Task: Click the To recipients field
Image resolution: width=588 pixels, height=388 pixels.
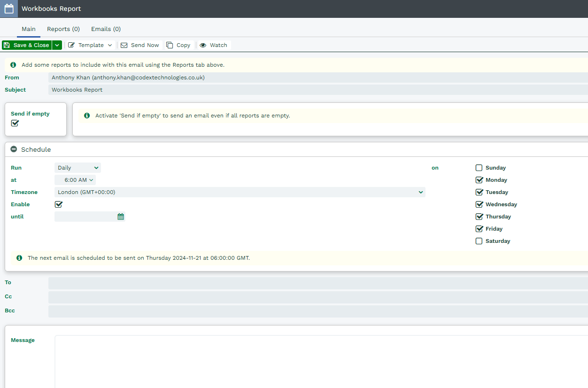Action: pyautogui.click(x=318, y=283)
